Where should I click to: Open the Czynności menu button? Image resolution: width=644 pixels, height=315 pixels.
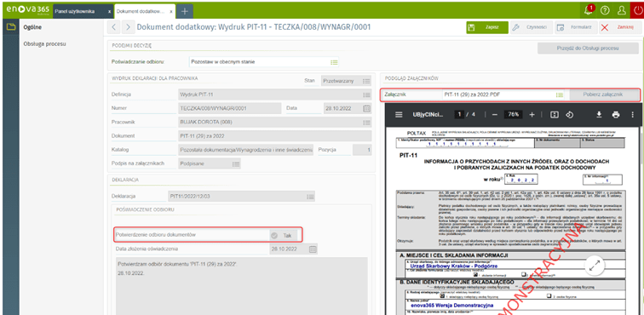click(531, 27)
